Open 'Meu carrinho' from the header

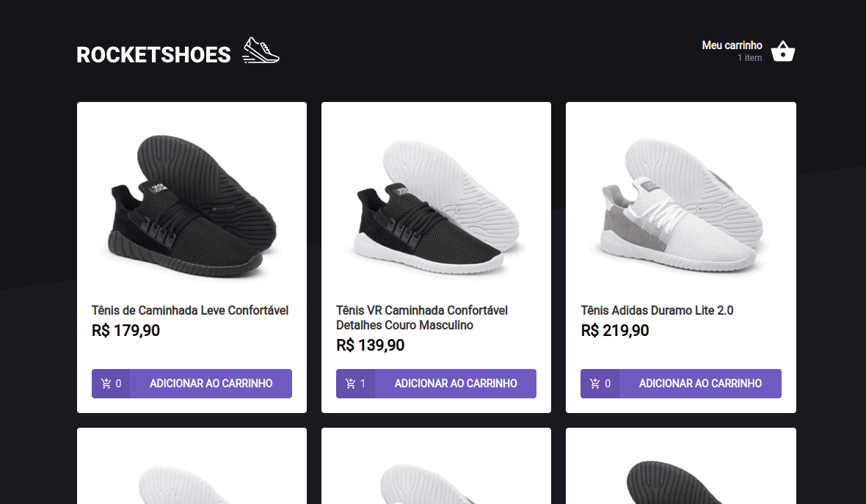(x=732, y=45)
